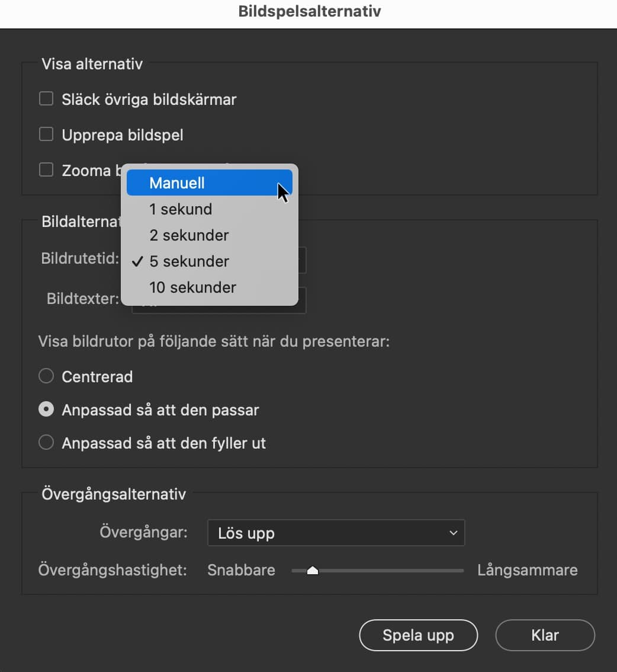Click the Klar button
This screenshot has height=672, width=617.
(545, 636)
